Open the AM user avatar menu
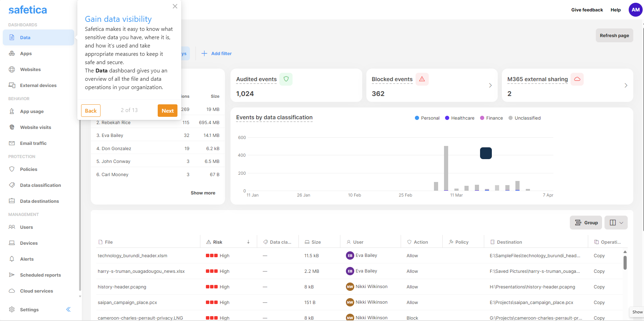The width and height of the screenshot is (644, 321). (x=635, y=10)
